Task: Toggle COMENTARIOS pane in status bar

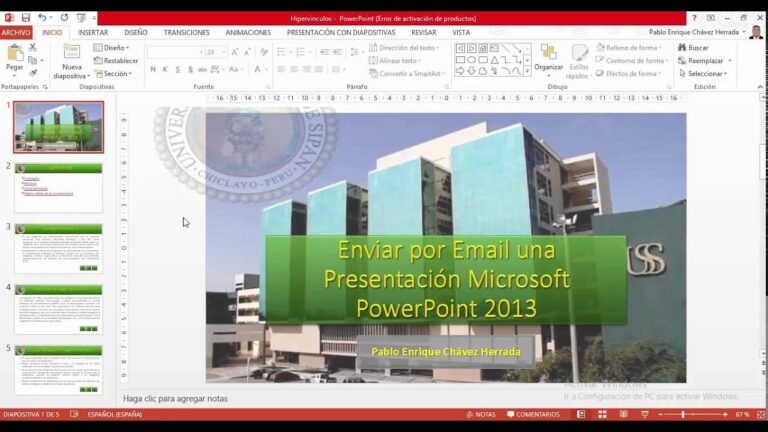Action: tap(533, 414)
